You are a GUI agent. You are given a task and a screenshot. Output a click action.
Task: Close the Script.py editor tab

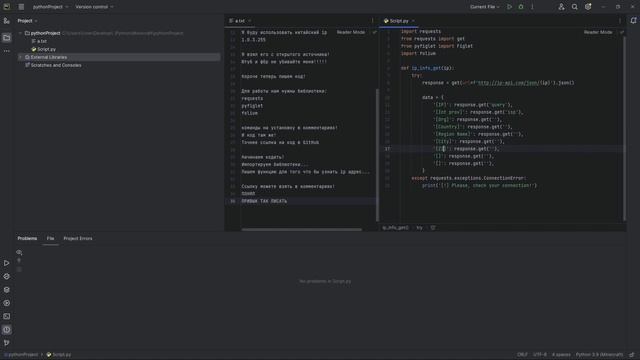coord(413,21)
